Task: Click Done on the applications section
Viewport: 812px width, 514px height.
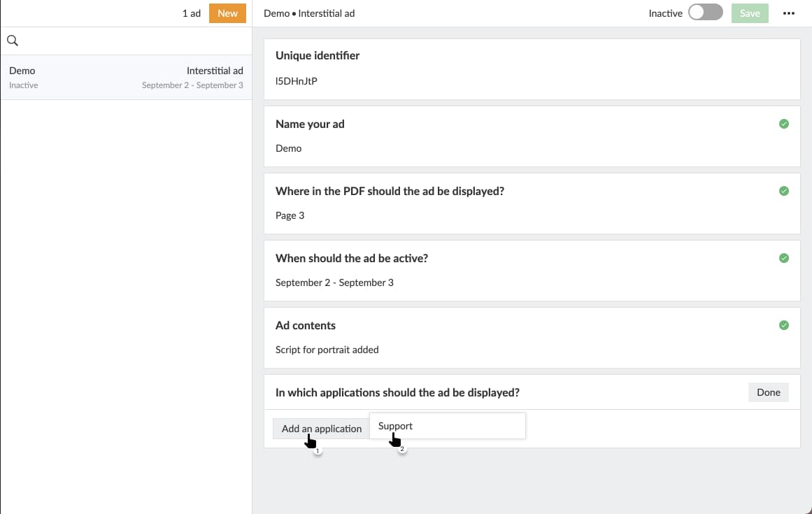Action: tap(768, 392)
